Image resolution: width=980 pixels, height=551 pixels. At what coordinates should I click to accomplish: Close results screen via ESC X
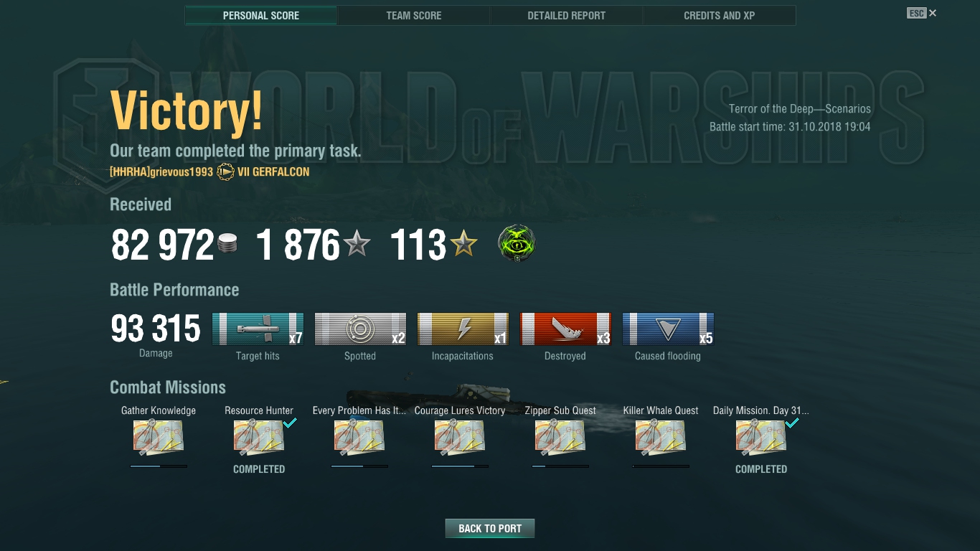pyautogui.click(x=923, y=13)
